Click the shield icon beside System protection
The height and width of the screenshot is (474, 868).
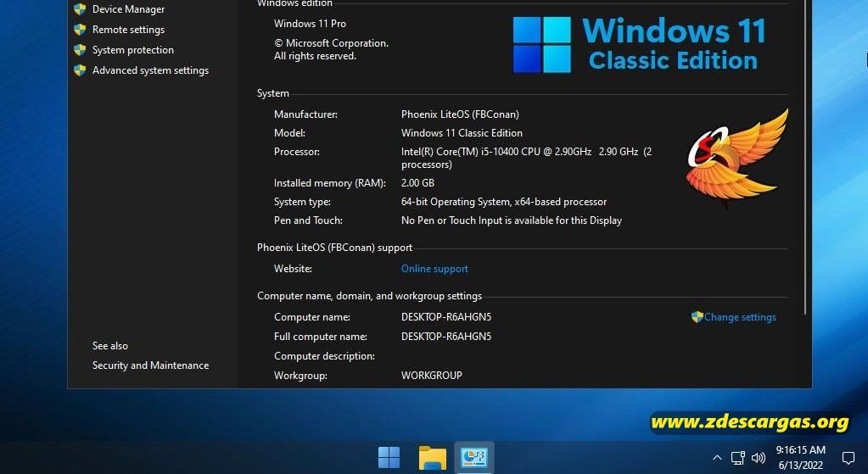coord(81,50)
